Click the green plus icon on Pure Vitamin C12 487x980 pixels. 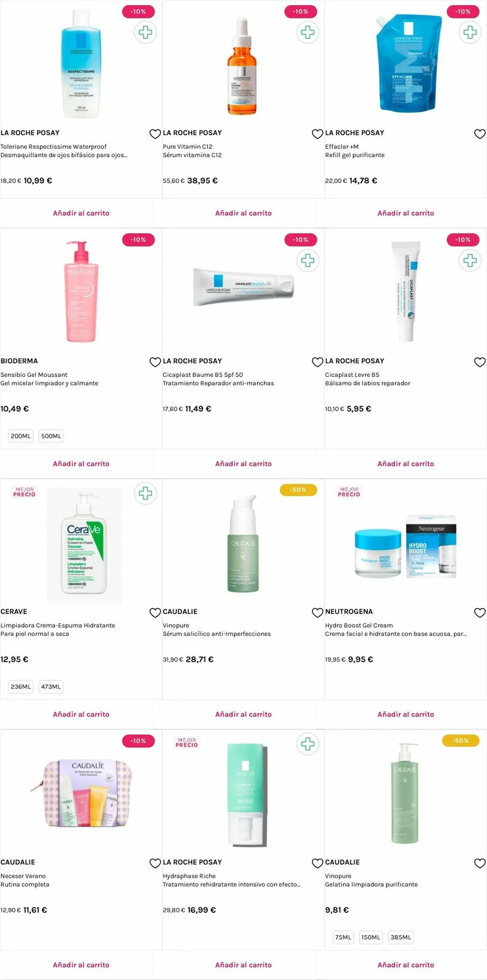(307, 32)
